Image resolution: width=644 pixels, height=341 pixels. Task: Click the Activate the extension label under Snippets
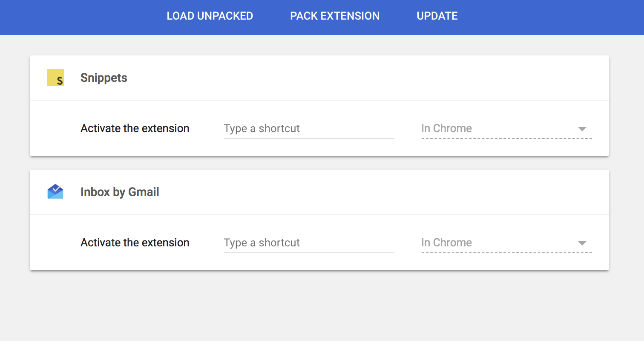point(135,129)
